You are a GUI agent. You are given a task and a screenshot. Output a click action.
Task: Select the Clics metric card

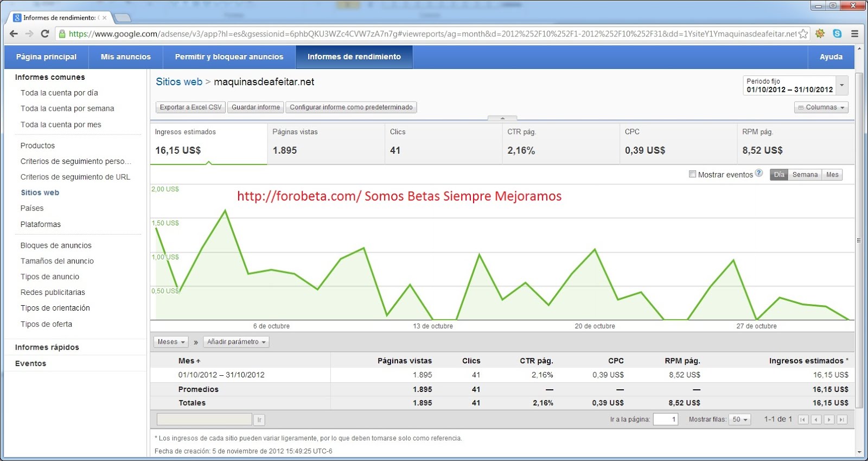[444, 144]
